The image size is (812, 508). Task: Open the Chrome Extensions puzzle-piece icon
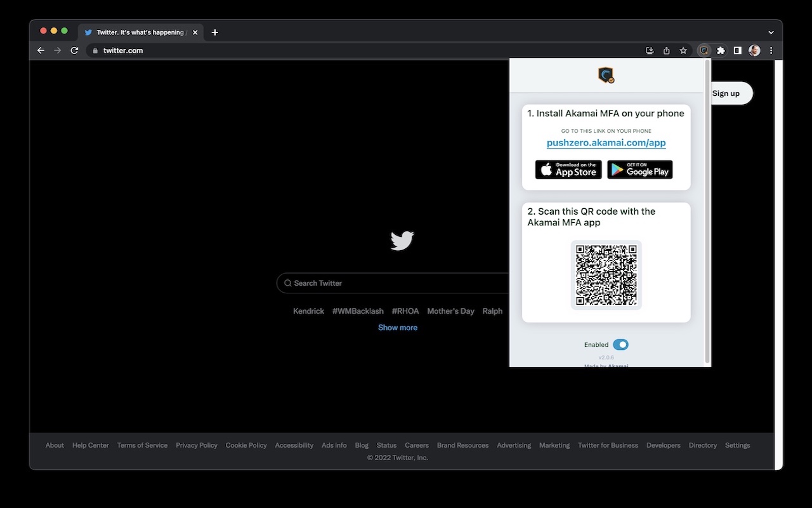pyautogui.click(x=721, y=50)
